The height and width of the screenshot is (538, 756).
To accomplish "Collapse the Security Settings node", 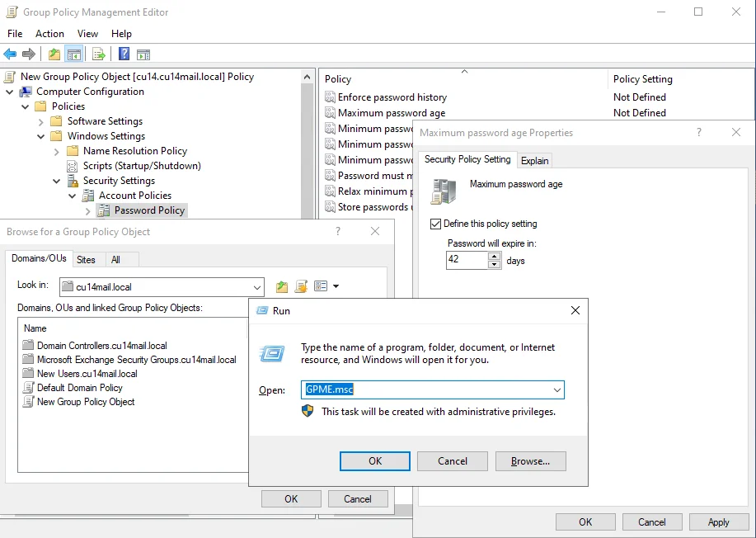I will point(57,181).
